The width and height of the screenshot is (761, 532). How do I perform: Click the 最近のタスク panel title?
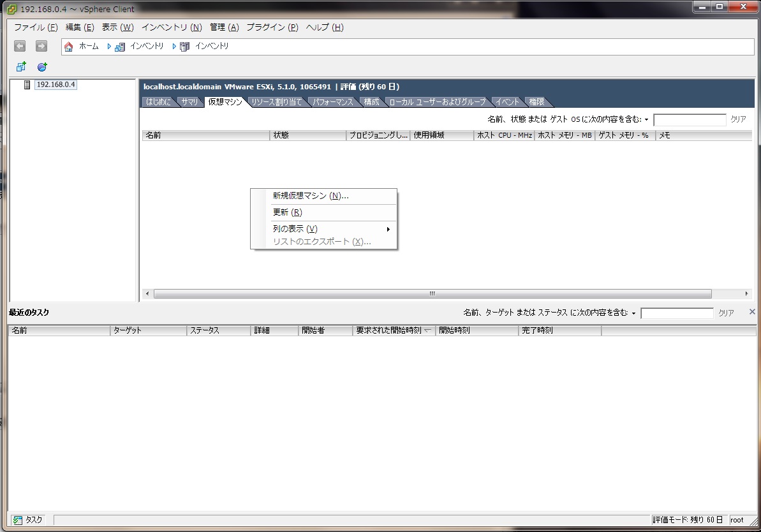tap(29, 312)
